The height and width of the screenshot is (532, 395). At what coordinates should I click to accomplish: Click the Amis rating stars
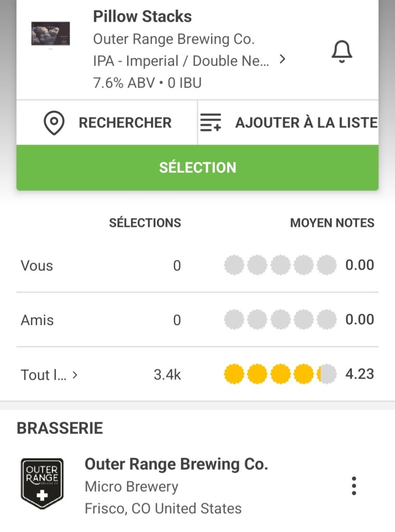[280, 319]
